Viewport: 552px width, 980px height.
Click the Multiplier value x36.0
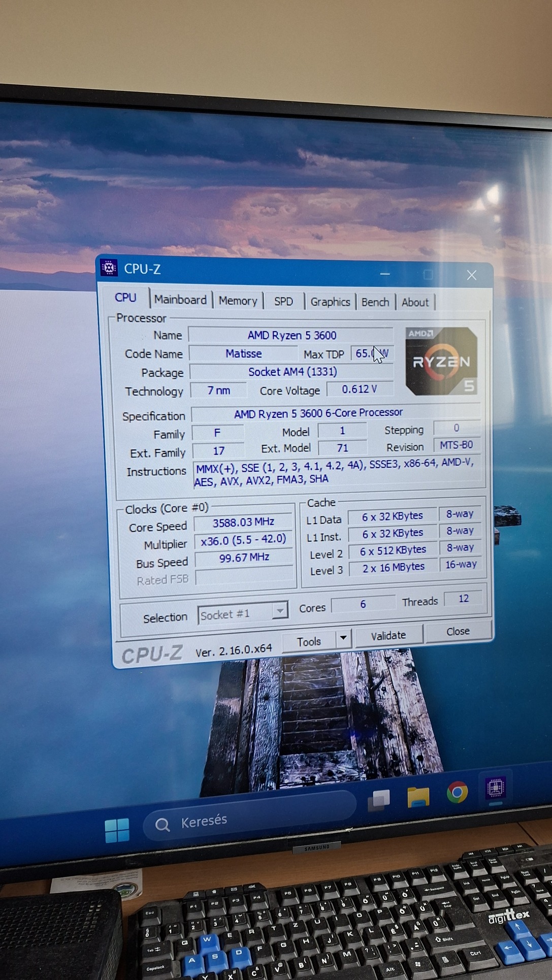(244, 540)
